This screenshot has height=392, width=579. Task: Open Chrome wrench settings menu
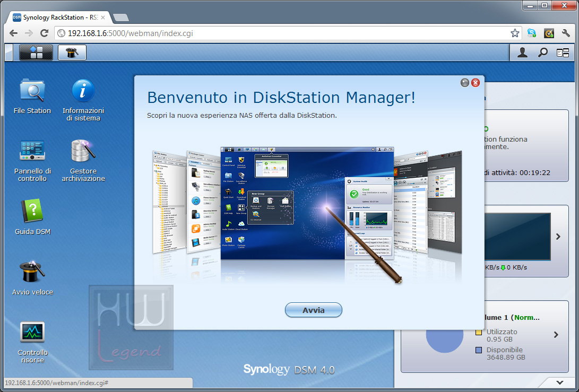[566, 33]
